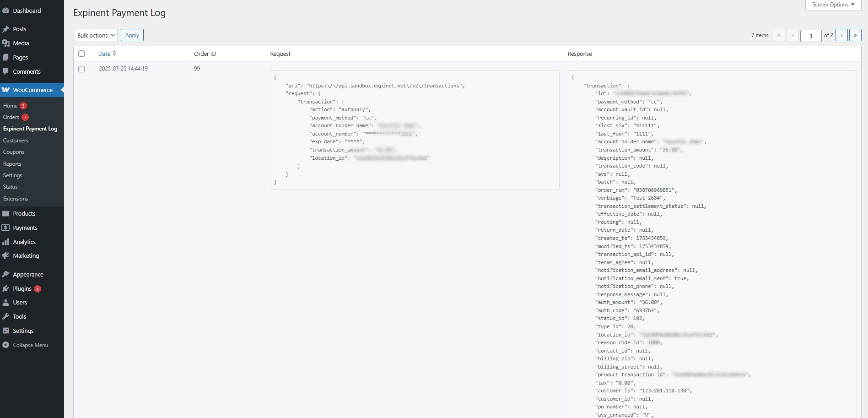Open Comments via the speech bubble icon

coord(6,71)
